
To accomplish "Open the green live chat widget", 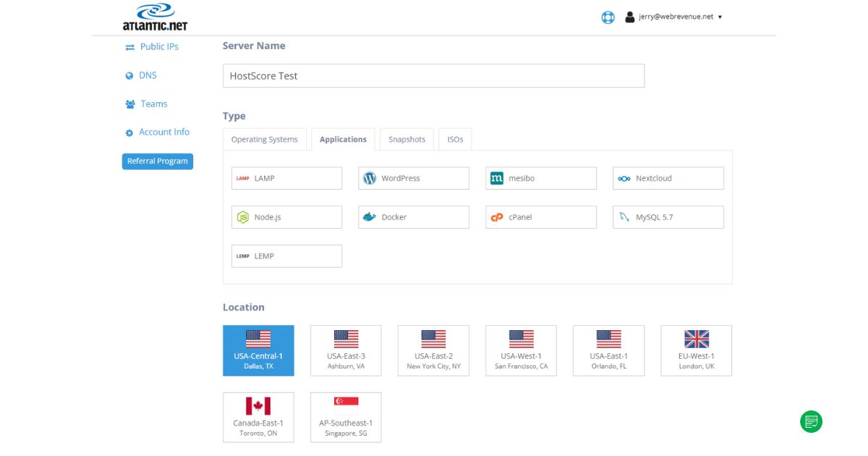I will [812, 421].
